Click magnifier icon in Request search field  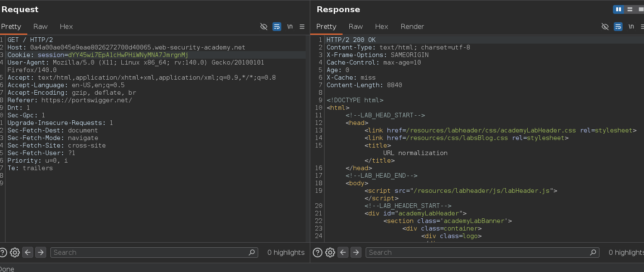coord(252,252)
